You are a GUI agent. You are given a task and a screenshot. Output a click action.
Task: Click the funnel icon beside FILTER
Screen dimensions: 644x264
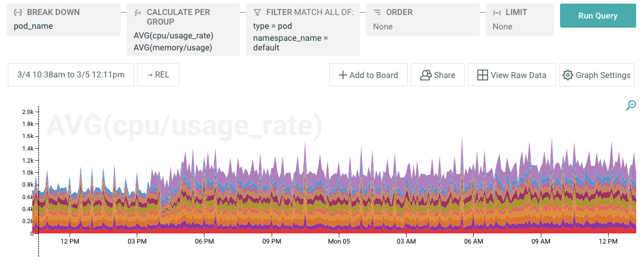coord(257,12)
